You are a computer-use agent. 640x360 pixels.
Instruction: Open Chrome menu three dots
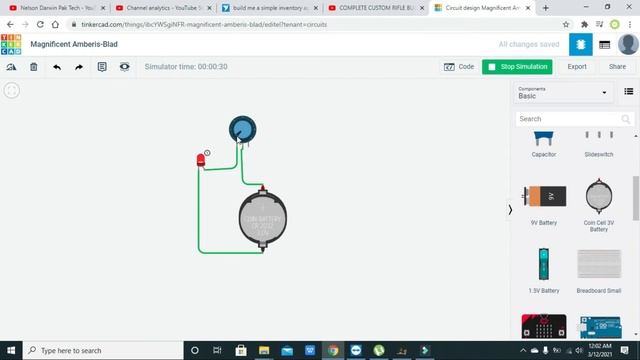tap(630, 24)
